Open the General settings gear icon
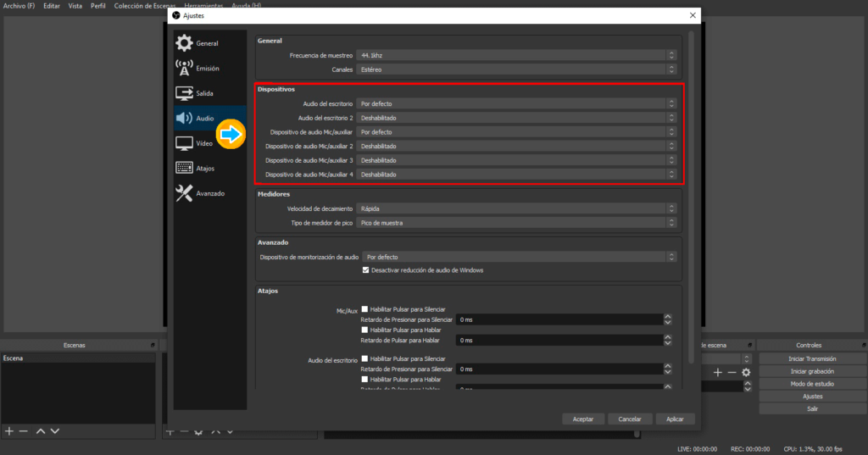The height and width of the screenshot is (455, 868). point(184,43)
